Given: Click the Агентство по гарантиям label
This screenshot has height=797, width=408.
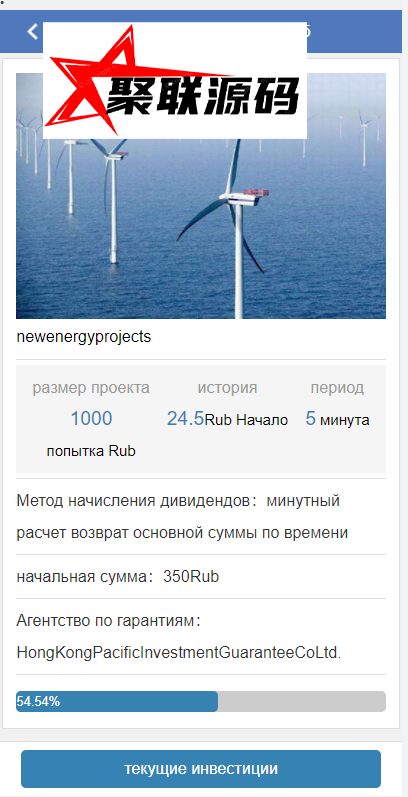Looking at the screenshot, I should tap(109, 621).
